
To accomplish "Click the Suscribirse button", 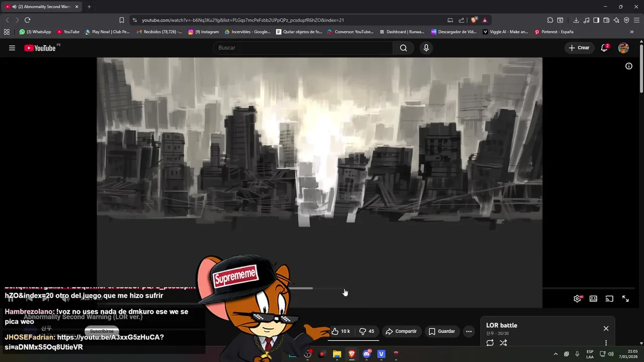I will 102,331.
